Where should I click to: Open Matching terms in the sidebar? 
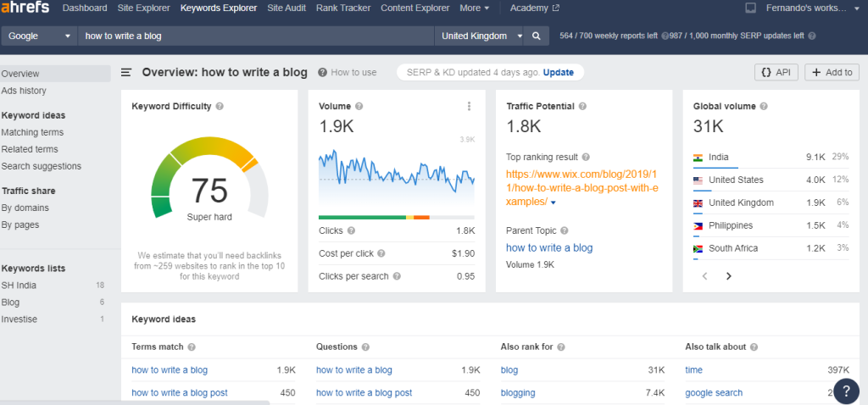click(32, 132)
